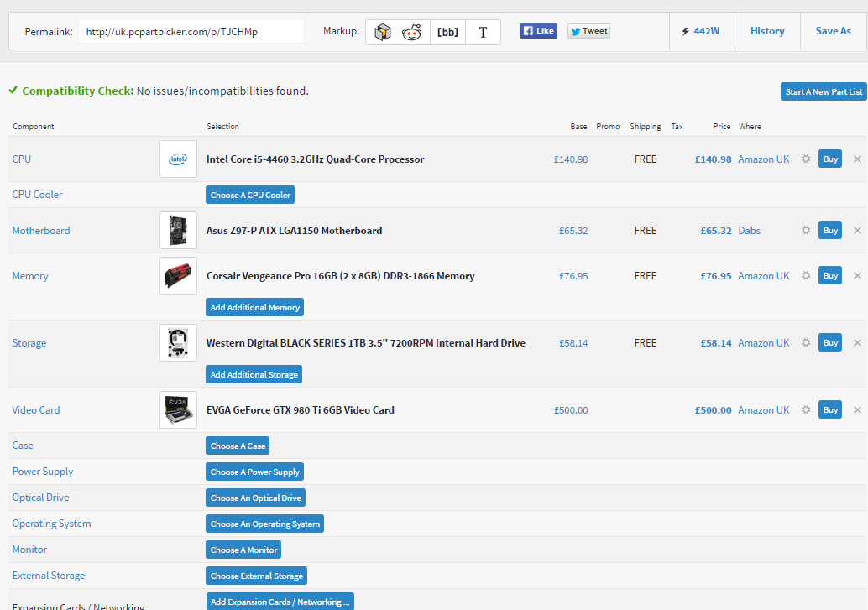The image size is (868, 610).
Task: Choose an operating system
Action: (x=264, y=524)
